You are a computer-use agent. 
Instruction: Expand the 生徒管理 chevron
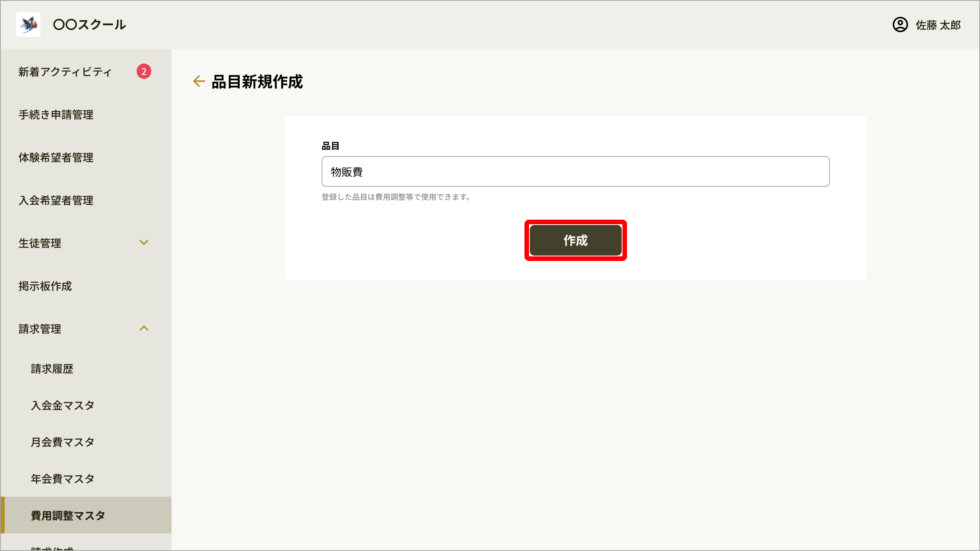pos(144,243)
